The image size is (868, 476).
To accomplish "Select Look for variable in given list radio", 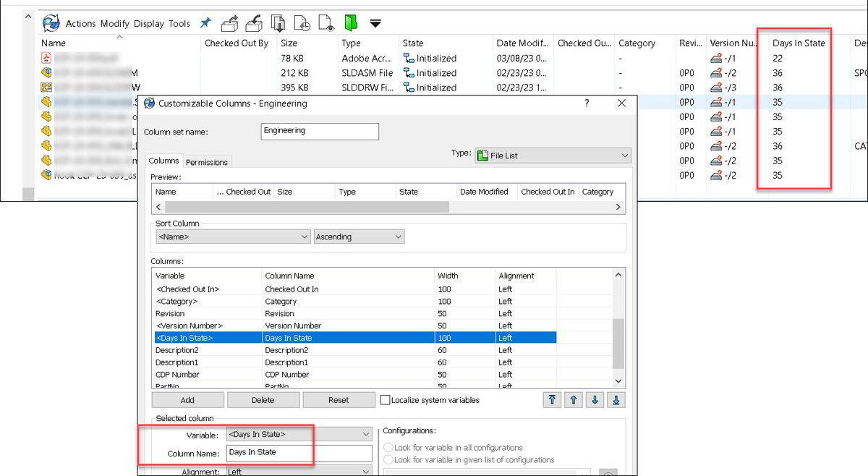I will 389,459.
